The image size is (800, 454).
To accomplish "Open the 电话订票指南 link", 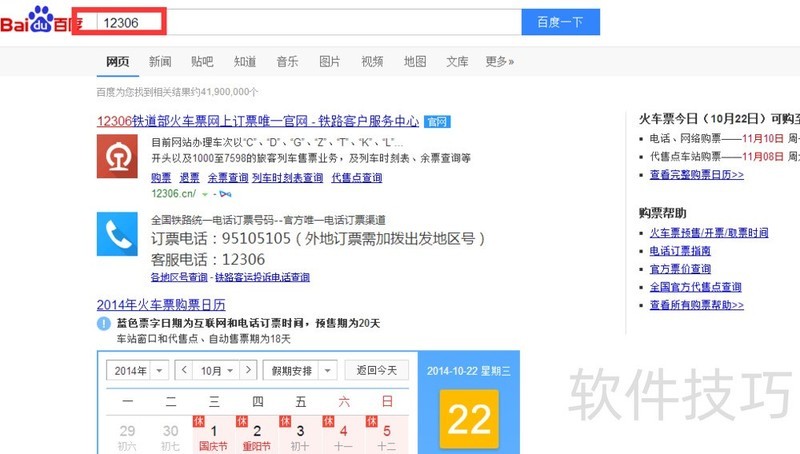I will [680, 251].
